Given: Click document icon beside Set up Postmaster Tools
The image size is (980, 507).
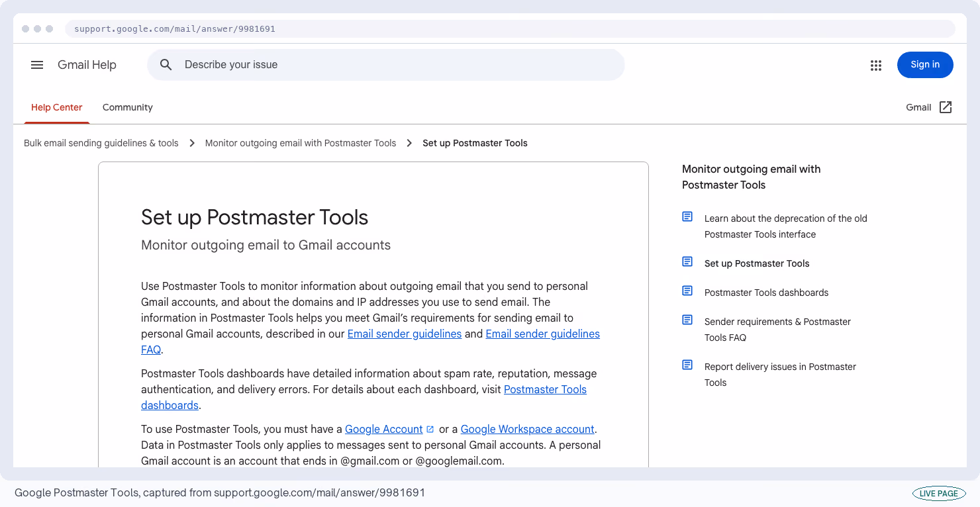Looking at the screenshot, I should pyautogui.click(x=687, y=262).
